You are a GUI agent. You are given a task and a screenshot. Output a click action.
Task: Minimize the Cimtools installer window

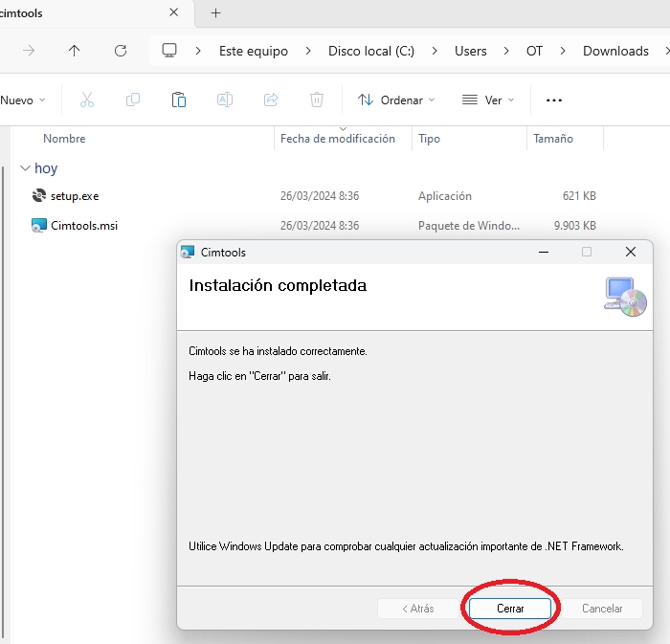point(544,252)
